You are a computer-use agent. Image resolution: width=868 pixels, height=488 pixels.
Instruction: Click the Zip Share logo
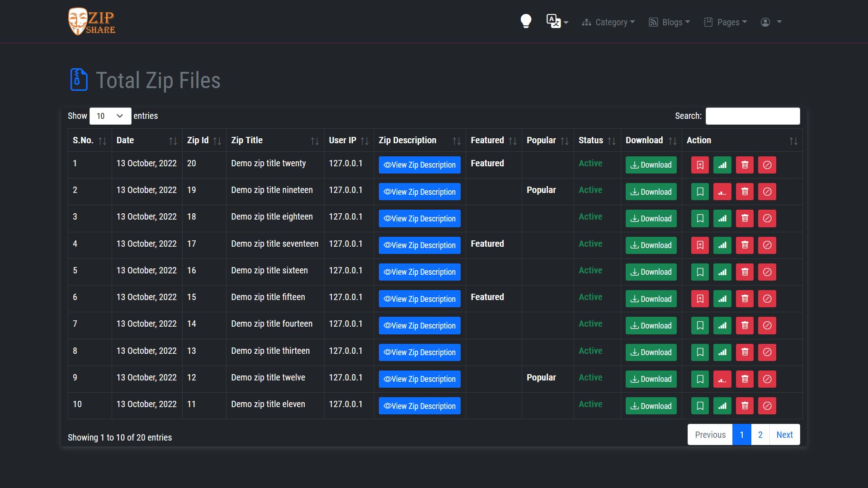[91, 21]
